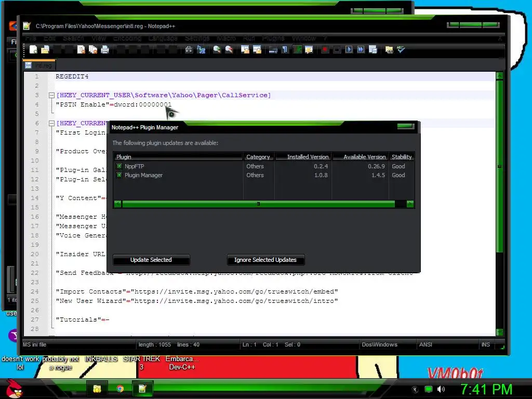
Task: Click editor vertical scrollbar up arrow
Action: (x=499, y=76)
